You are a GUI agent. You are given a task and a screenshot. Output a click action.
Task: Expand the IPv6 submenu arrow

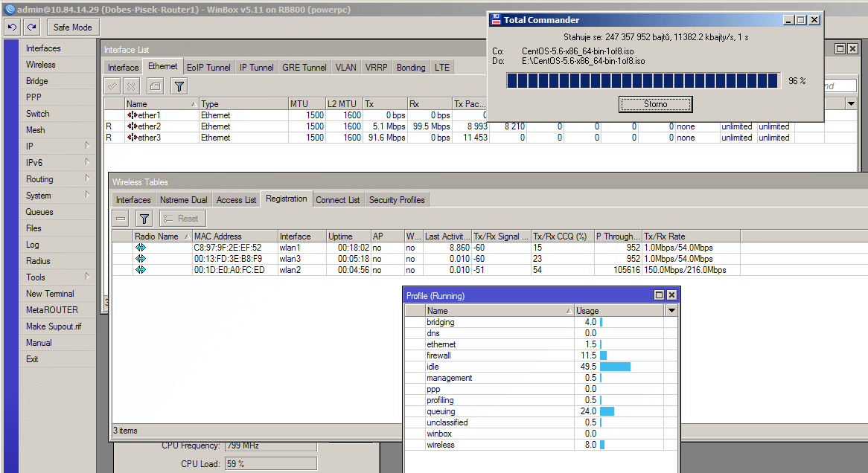[x=87, y=162]
